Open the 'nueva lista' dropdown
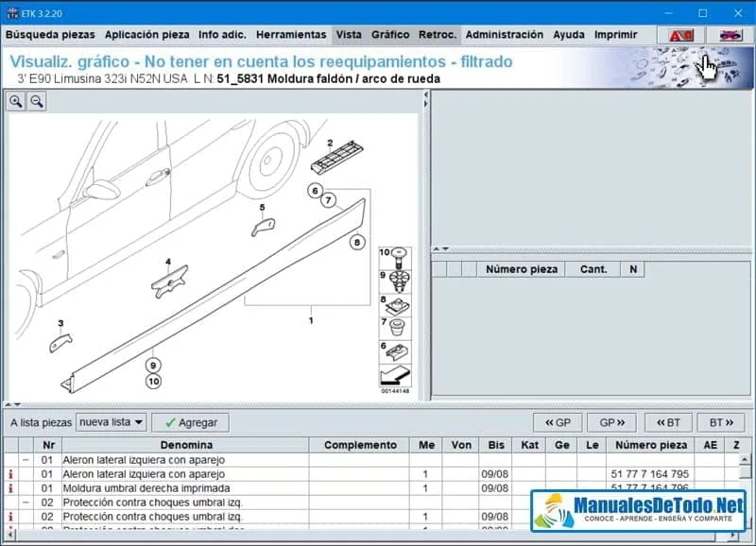Screen dimensions: 756x546 tap(112, 422)
